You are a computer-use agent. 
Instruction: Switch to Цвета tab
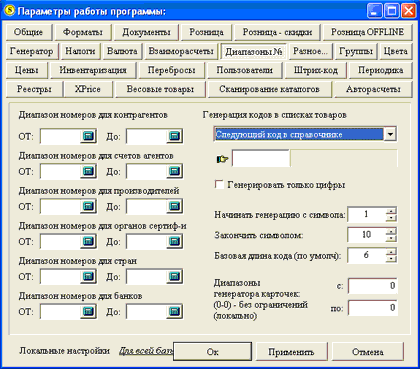click(x=396, y=51)
